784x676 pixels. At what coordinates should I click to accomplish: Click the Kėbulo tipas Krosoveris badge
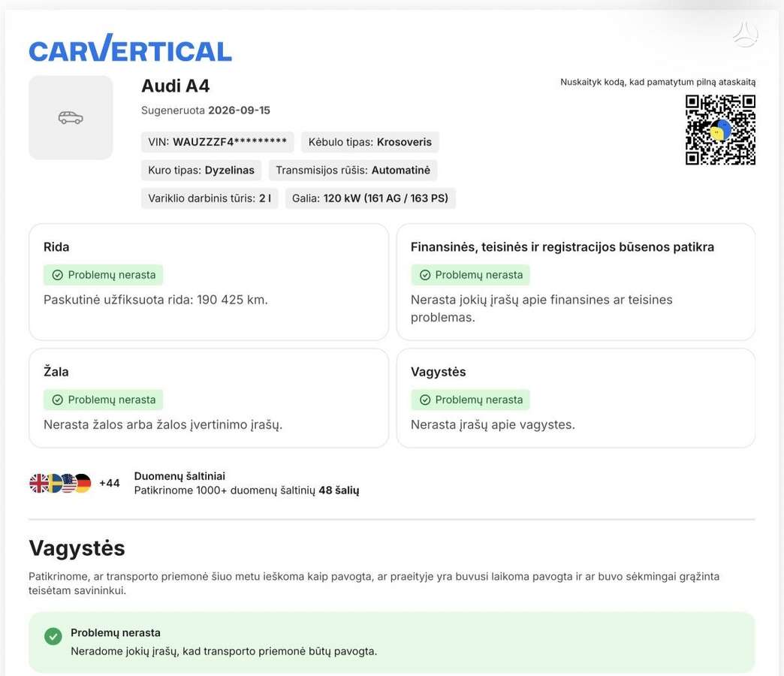coord(370,142)
